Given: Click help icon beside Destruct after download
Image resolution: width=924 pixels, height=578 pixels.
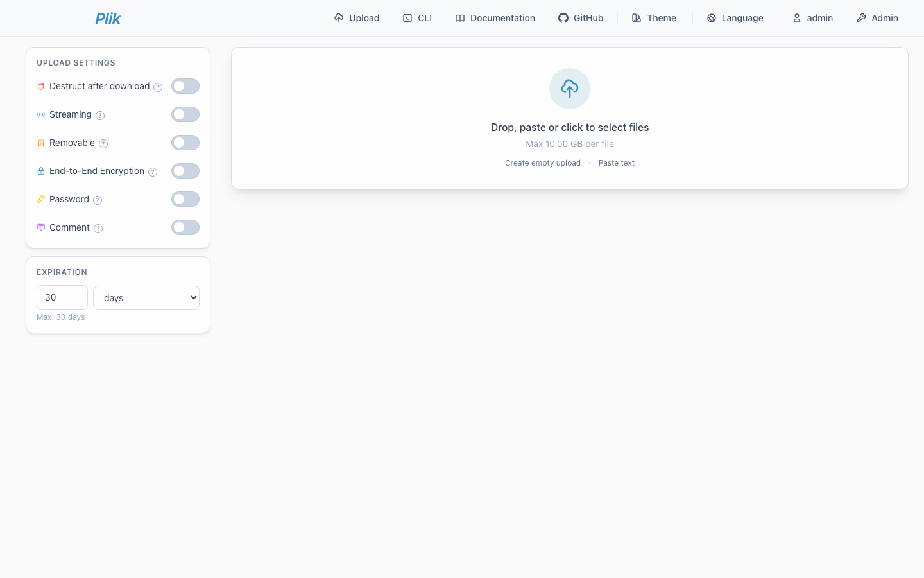Looking at the screenshot, I should coord(158,87).
